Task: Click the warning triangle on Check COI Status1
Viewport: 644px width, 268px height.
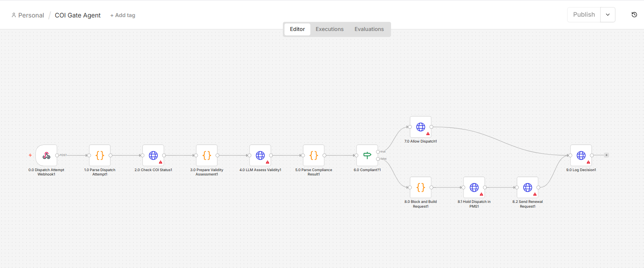Action: pyautogui.click(x=161, y=162)
